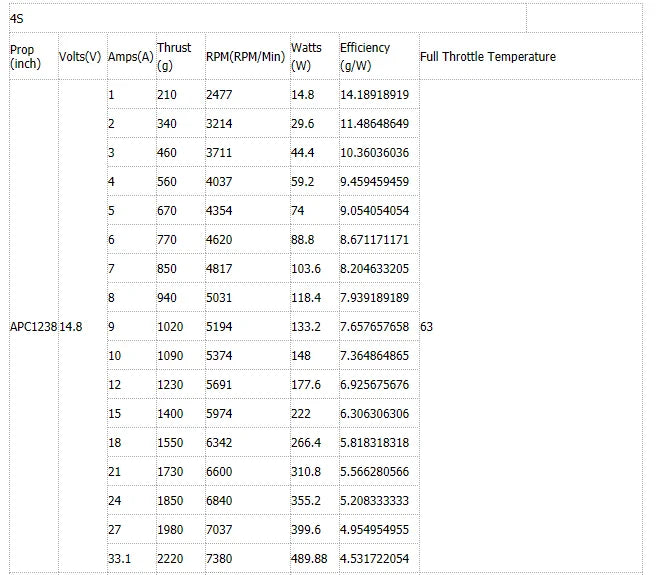656x575 pixels.
Task: Click RPM value 5974
Action: (219, 413)
